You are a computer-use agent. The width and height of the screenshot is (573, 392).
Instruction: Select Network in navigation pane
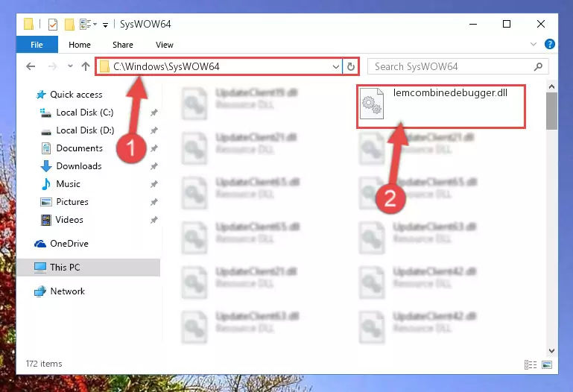60,291
